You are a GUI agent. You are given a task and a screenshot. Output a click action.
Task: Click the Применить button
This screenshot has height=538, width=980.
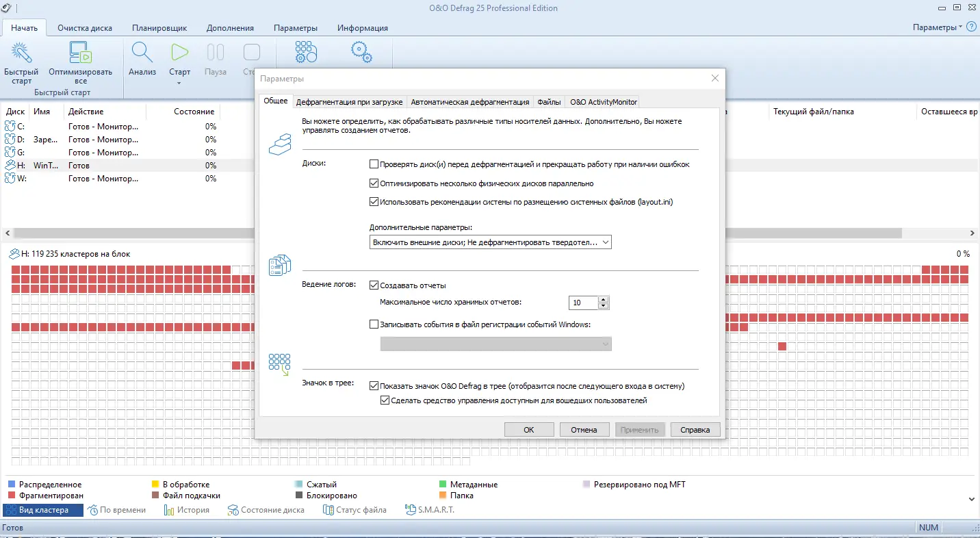pyautogui.click(x=640, y=430)
